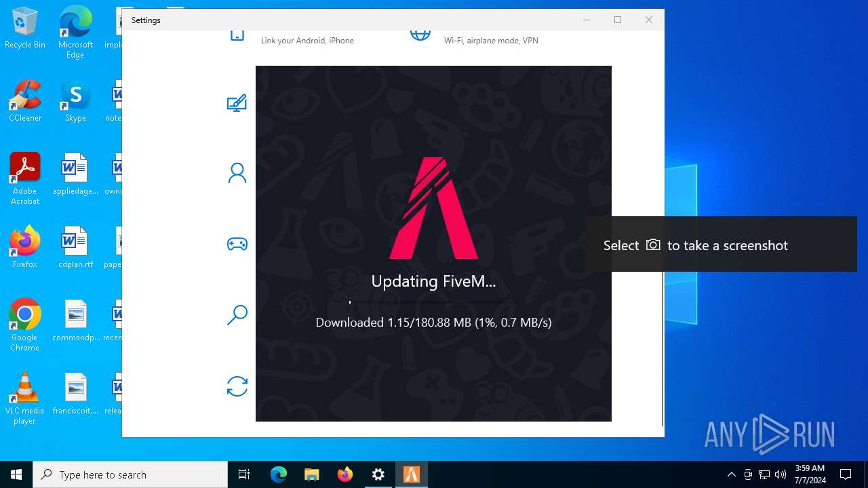Viewport: 868px width, 488px height.
Task: Open the cdplan.rtf desktop file
Action: point(75,247)
